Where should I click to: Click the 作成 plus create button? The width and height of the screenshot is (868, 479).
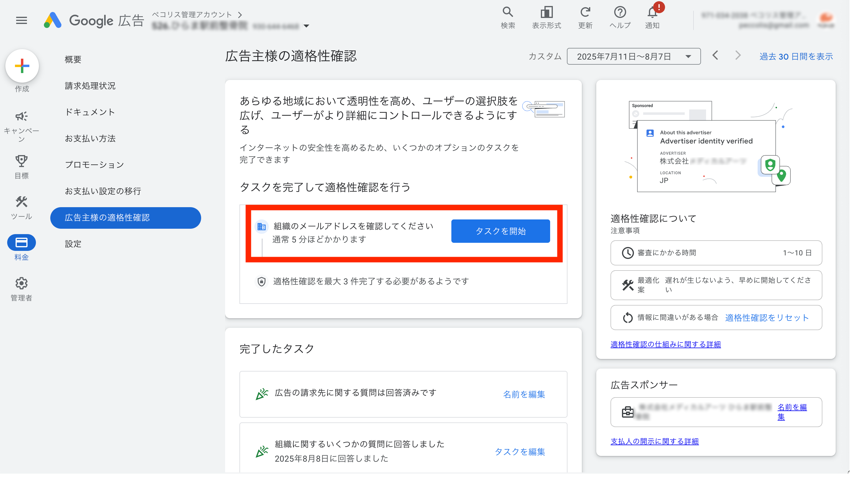tap(22, 66)
